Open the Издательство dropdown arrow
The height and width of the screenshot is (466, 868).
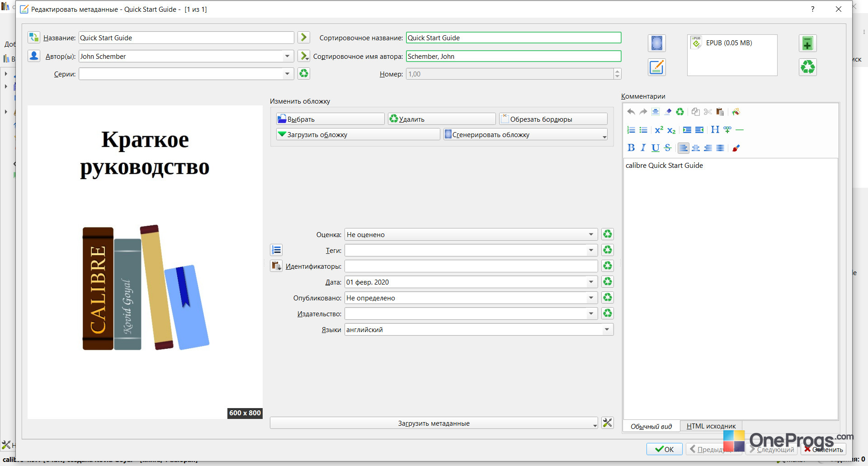591,314
